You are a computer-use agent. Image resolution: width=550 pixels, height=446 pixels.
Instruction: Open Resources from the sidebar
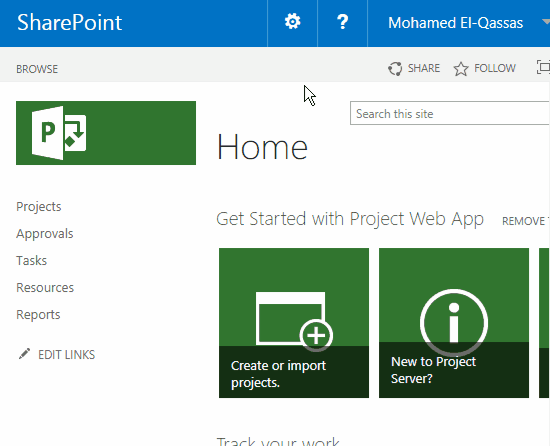(45, 288)
